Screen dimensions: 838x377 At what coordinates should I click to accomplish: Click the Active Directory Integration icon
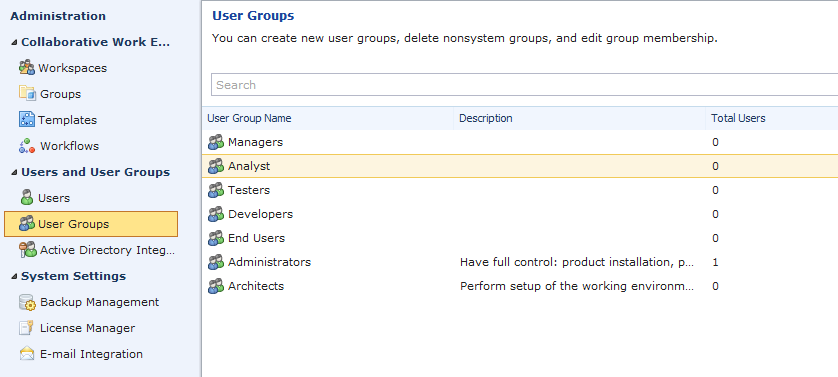click(x=27, y=249)
